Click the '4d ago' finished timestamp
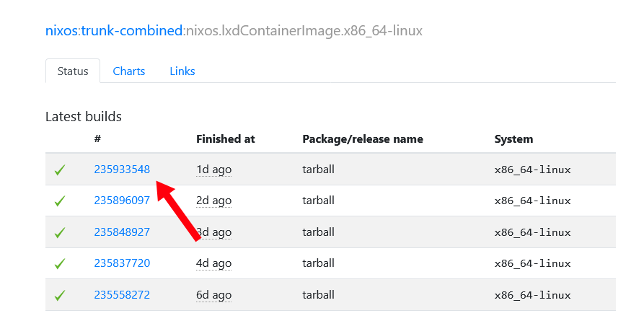 pos(213,263)
